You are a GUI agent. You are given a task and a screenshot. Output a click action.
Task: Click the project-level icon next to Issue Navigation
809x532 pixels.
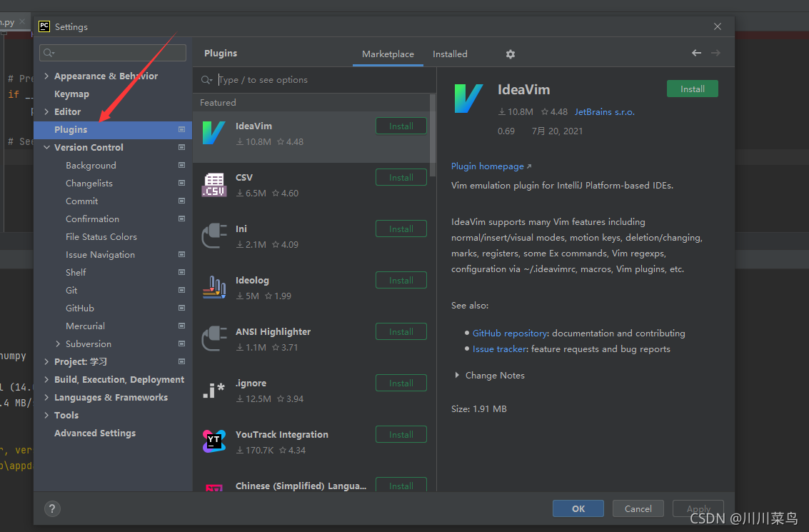181,254
